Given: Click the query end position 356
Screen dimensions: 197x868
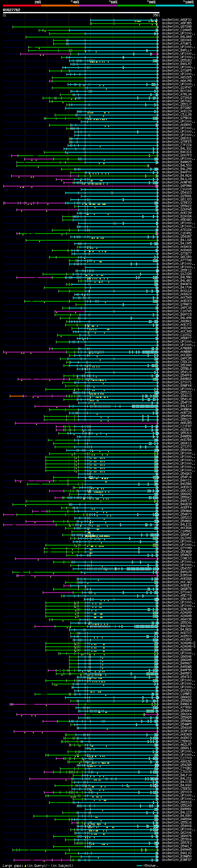Looking at the screenshot, I should pos(155,15).
